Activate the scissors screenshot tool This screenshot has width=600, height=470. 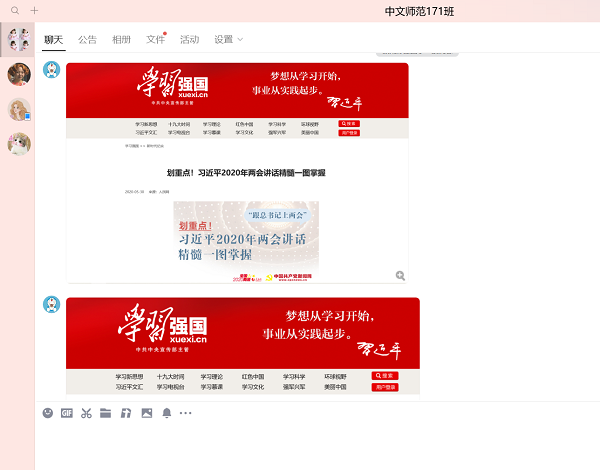pos(86,413)
